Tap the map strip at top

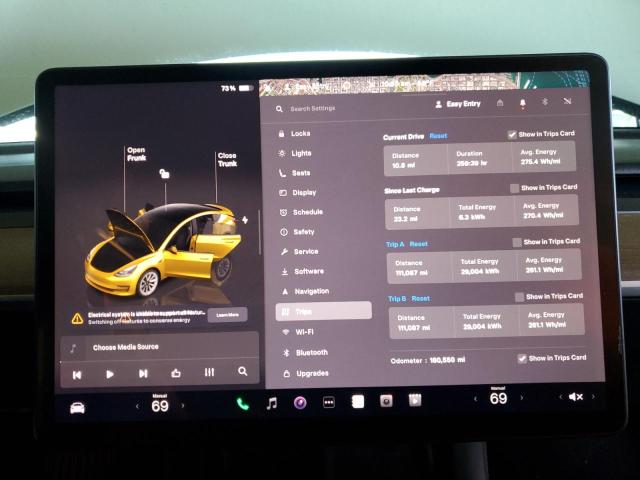pos(424,85)
